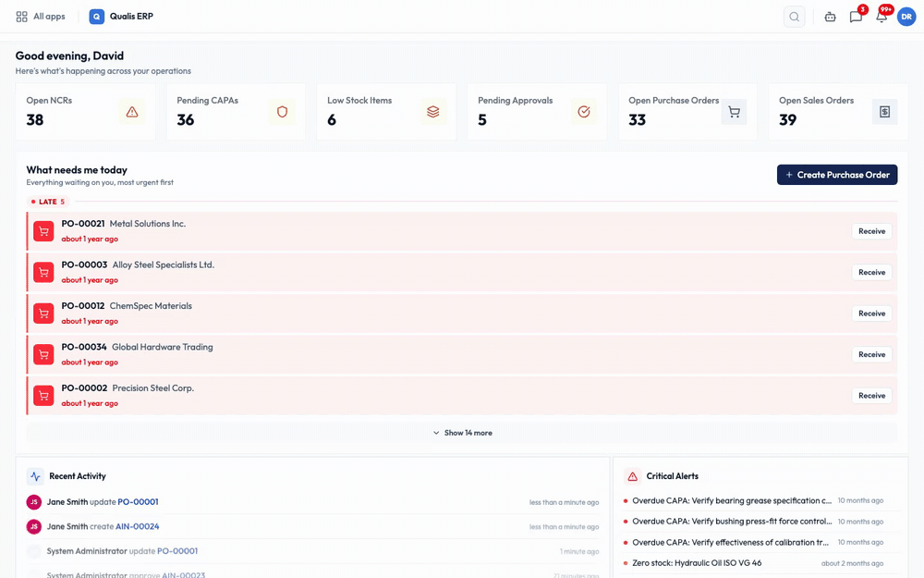Select Global Hardware Trading supplier name
Viewport: 924px width, 578px height.
tap(163, 347)
